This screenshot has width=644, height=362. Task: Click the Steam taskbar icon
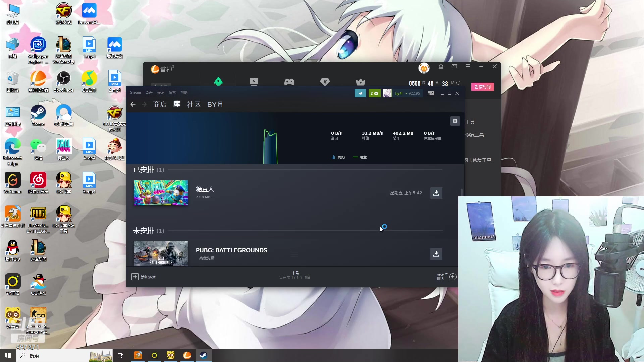tap(203, 355)
